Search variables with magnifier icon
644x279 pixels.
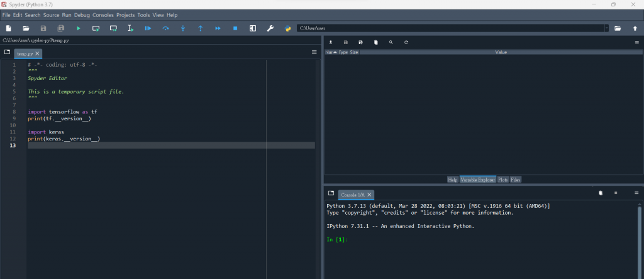tap(391, 42)
